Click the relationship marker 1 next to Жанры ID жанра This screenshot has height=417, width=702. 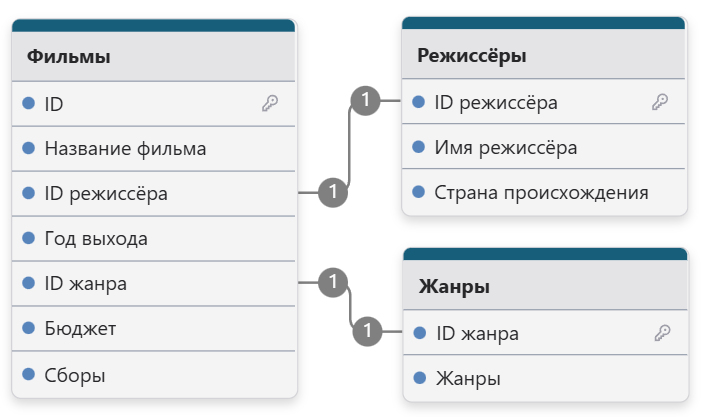click(367, 331)
